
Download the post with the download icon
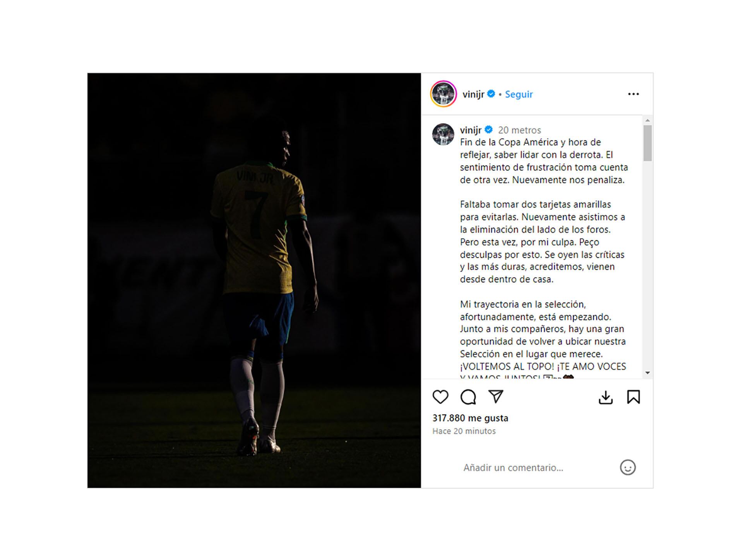[x=606, y=397]
